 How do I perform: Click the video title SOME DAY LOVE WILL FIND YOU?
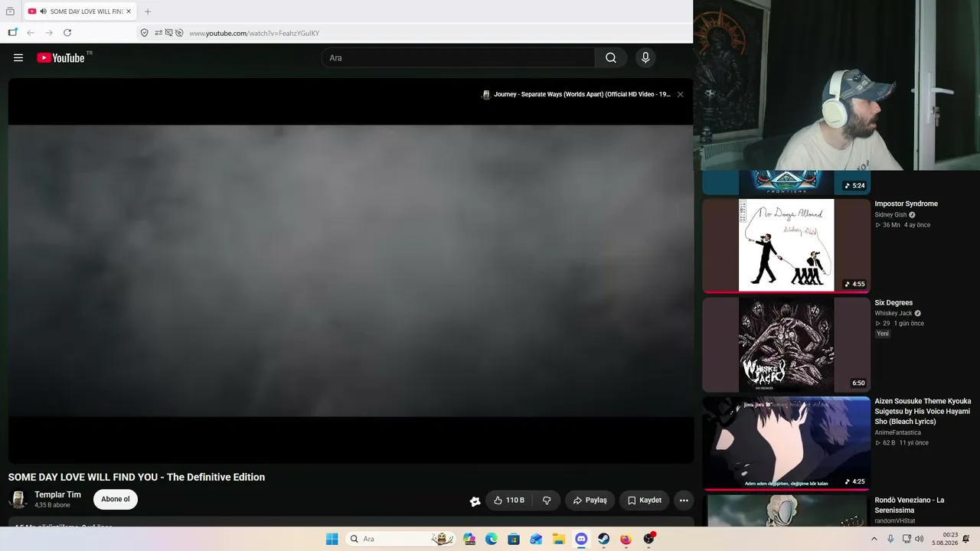tap(136, 477)
